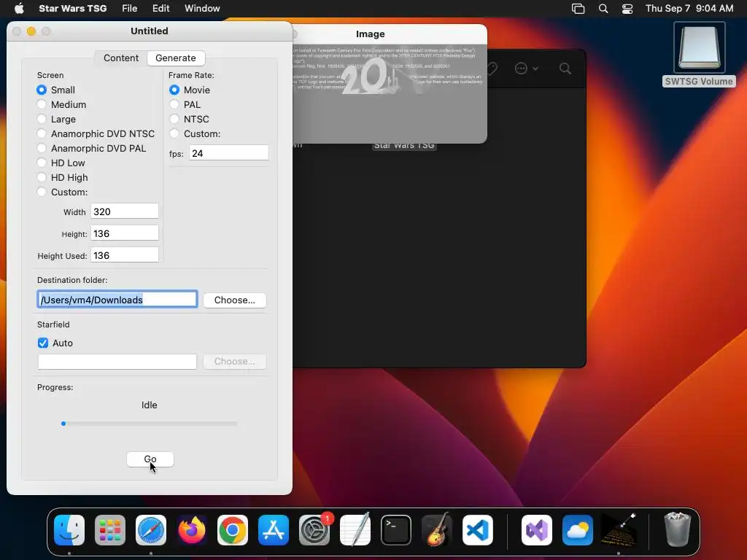Select the PAL frame rate option
Viewport: 747px width, 560px height.
(174, 104)
